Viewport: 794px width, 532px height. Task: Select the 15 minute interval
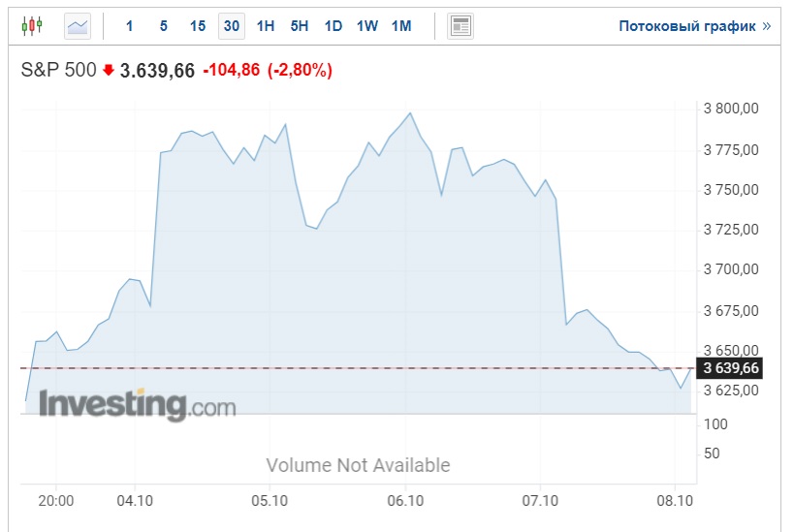pos(198,26)
